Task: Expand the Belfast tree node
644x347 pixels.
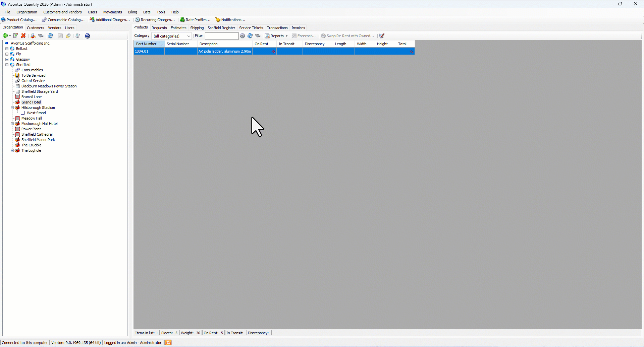Action: (7, 49)
